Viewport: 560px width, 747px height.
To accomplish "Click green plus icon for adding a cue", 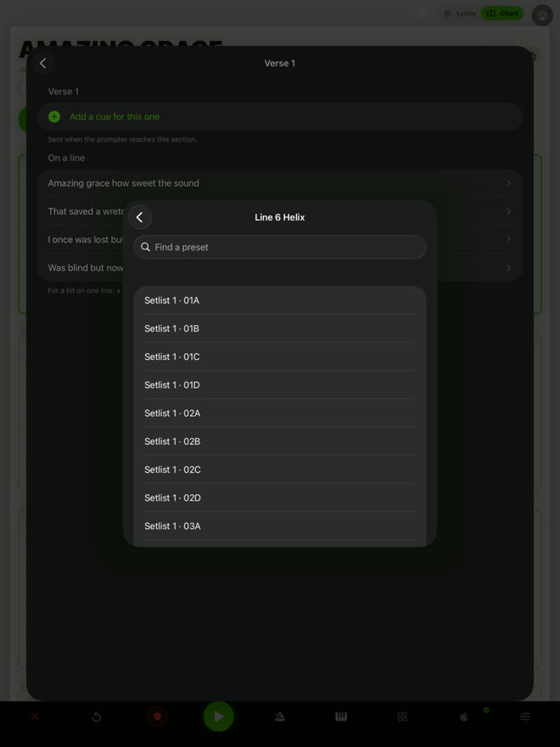I will coord(54,117).
